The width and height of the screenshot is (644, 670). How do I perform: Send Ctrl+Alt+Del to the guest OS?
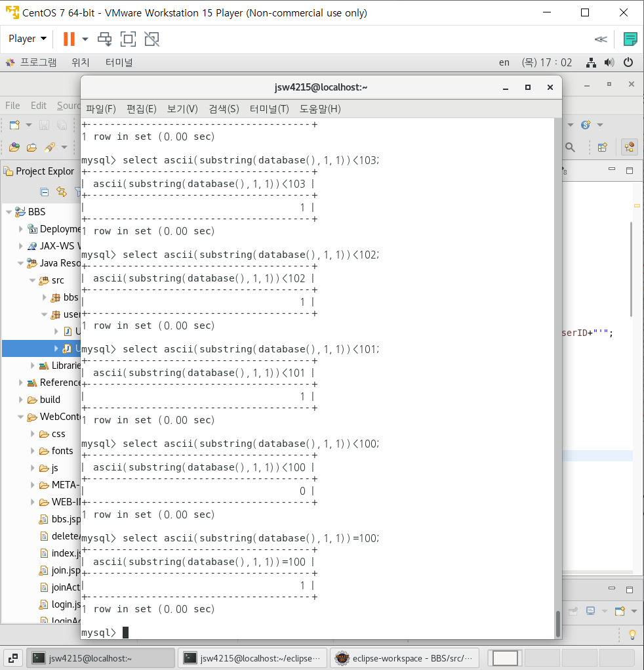[104, 39]
